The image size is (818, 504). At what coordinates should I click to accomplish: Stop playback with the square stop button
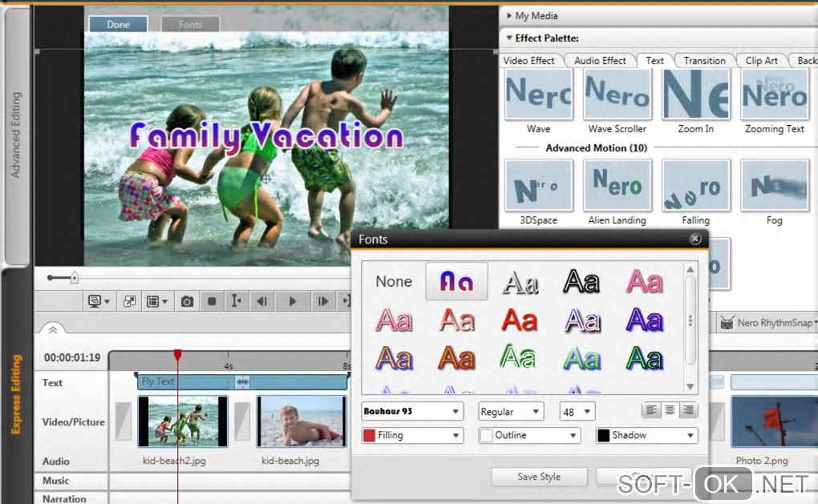211,301
